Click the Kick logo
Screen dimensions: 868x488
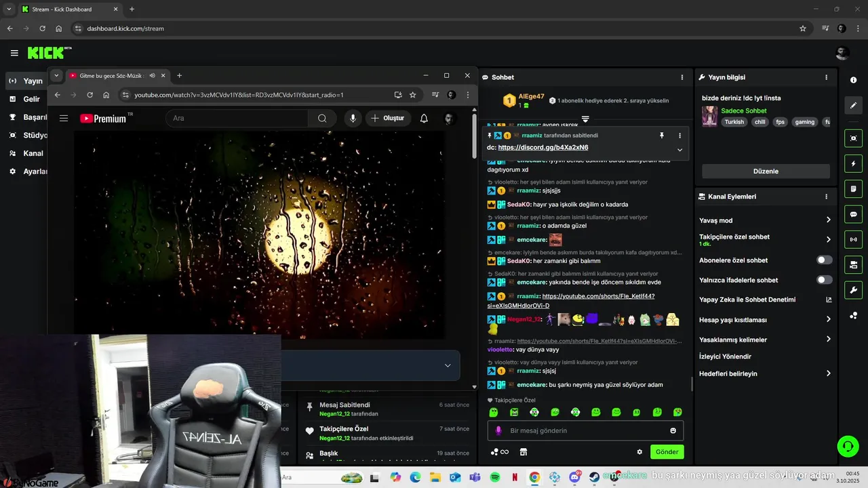(45, 53)
